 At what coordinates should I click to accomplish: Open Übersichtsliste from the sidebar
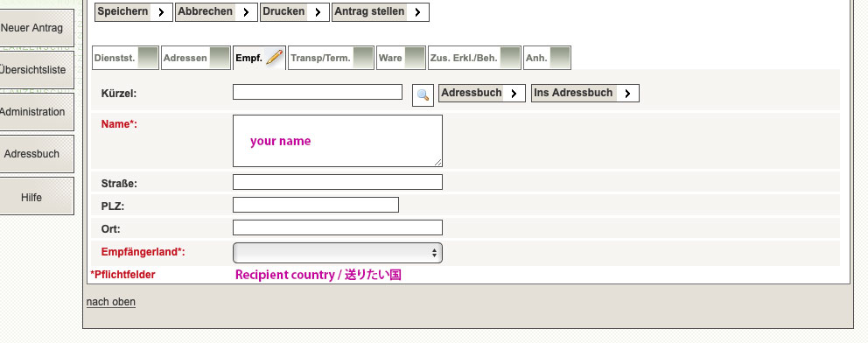(32, 70)
